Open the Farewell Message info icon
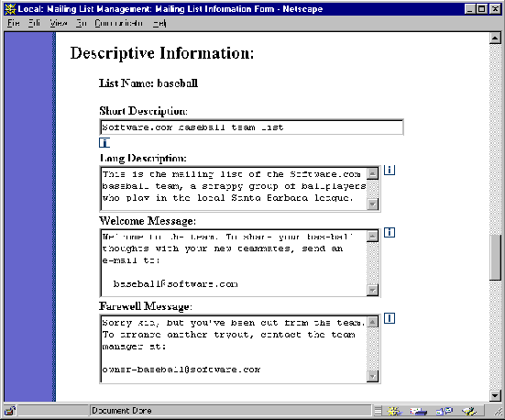 coord(390,318)
